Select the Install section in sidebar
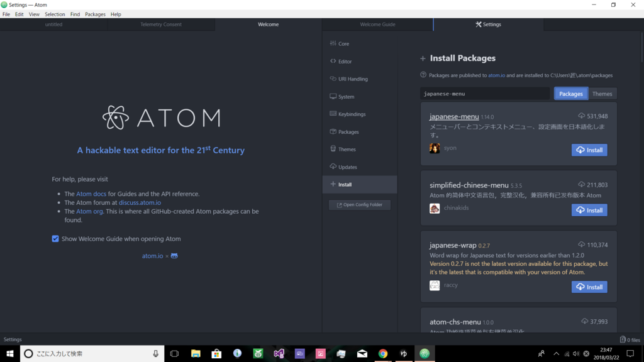Image resolution: width=644 pixels, height=362 pixels. [359, 185]
